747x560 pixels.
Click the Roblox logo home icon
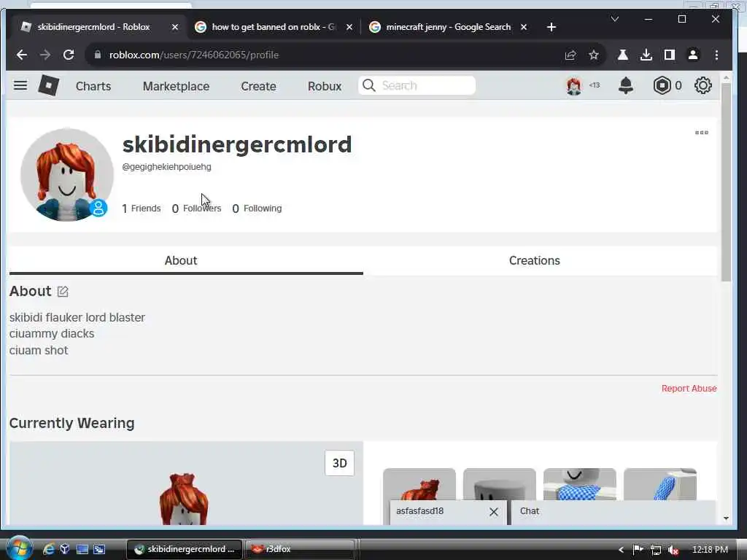tap(48, 86)
